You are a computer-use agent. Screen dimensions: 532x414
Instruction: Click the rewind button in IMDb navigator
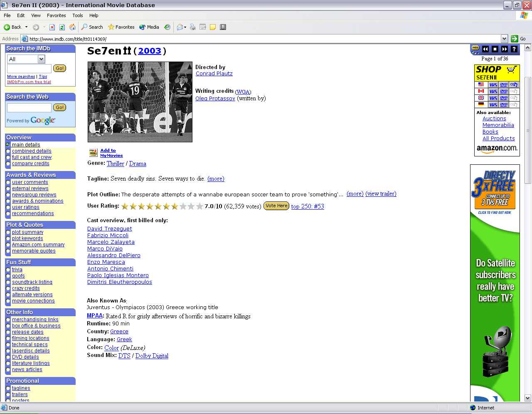[x=485, y=49]
